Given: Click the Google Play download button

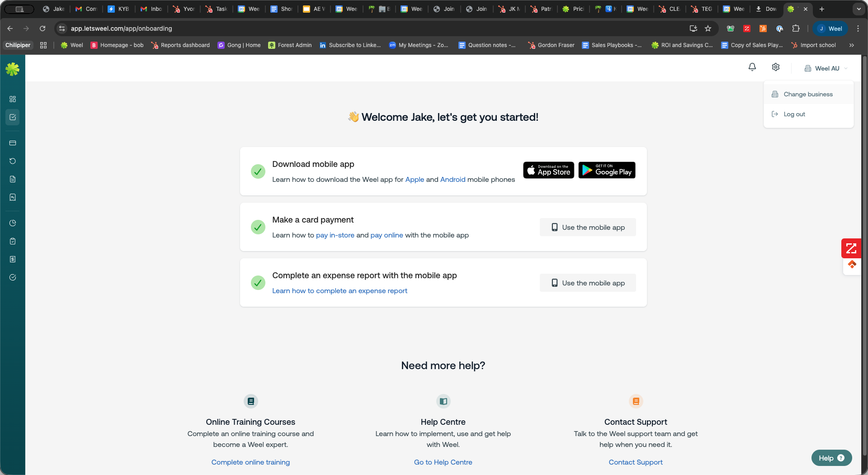Looking at the screenshot, I should pyautogui.click(x=607, y=170).
